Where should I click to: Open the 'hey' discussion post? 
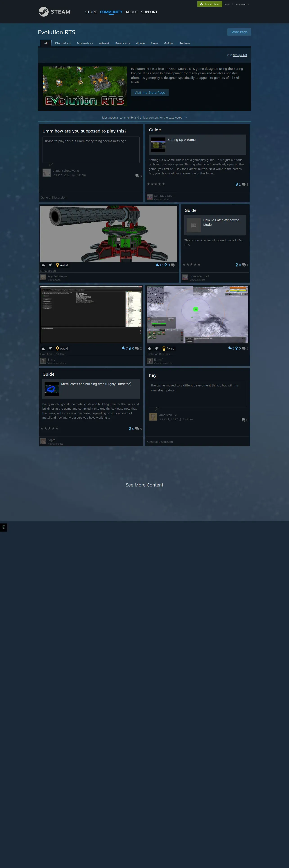click(153, 375)
